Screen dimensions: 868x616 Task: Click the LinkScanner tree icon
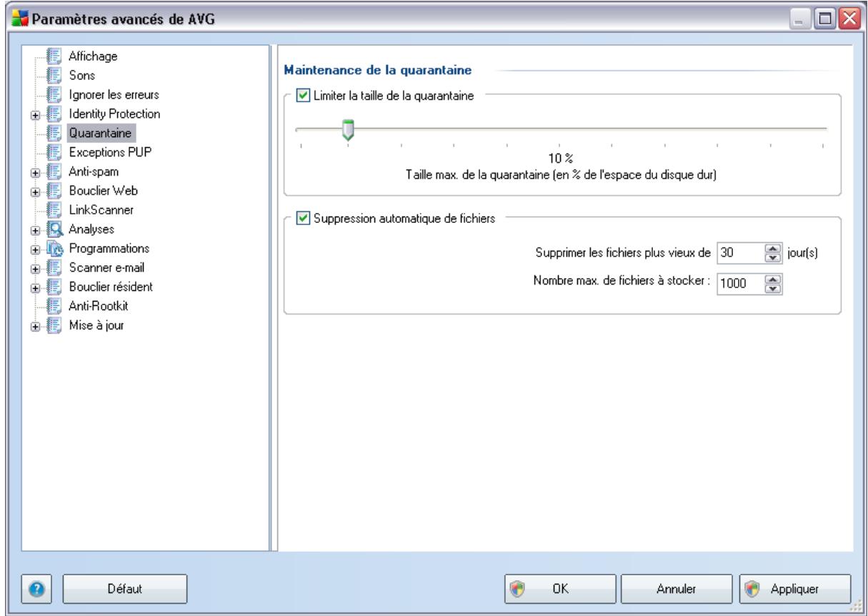coord(54,210)
